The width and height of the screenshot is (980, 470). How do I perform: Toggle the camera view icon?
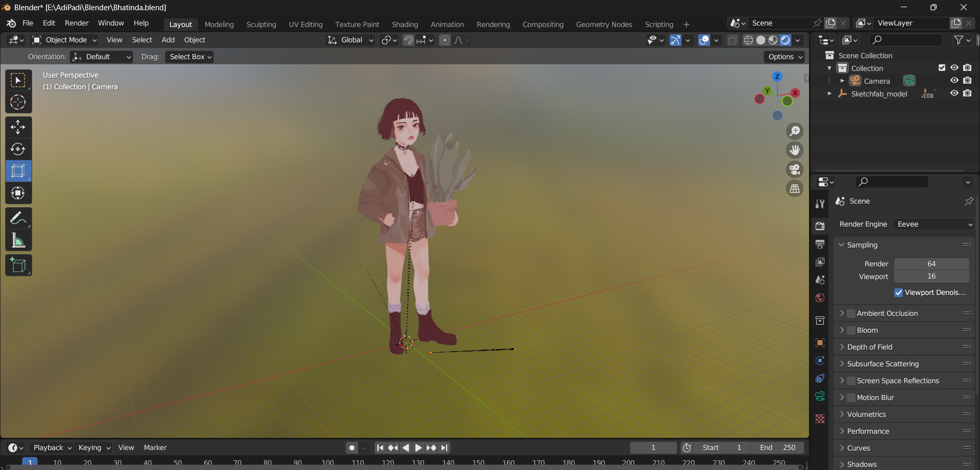click(x=795, y=169)
